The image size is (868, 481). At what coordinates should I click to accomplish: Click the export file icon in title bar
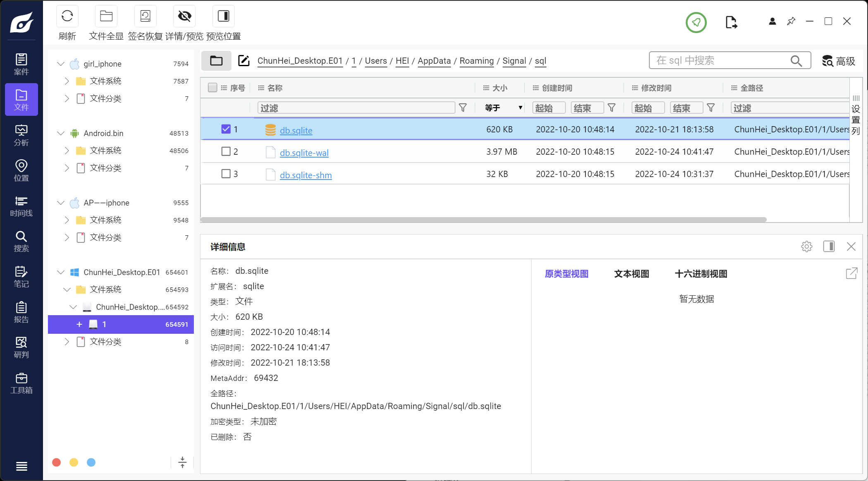click(x=731, y=22)
